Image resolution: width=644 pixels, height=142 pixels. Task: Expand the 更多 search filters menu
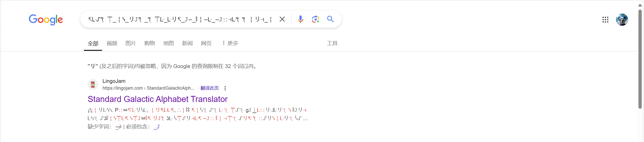pos(230,43)
